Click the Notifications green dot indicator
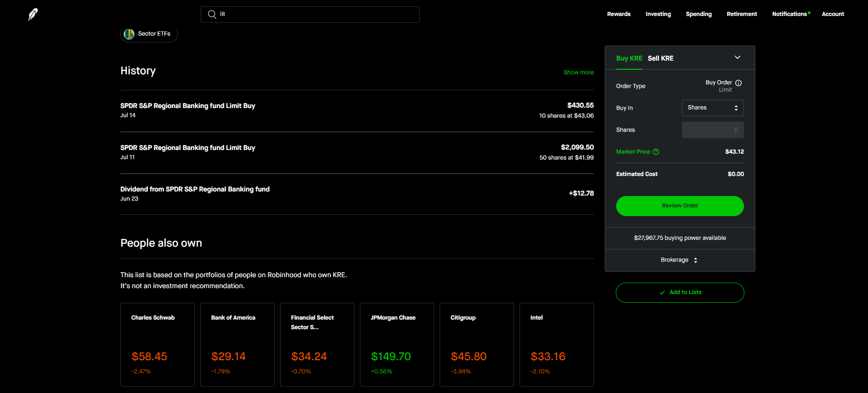This screenshot has height=393, width=868. click(x=809, y=13)
